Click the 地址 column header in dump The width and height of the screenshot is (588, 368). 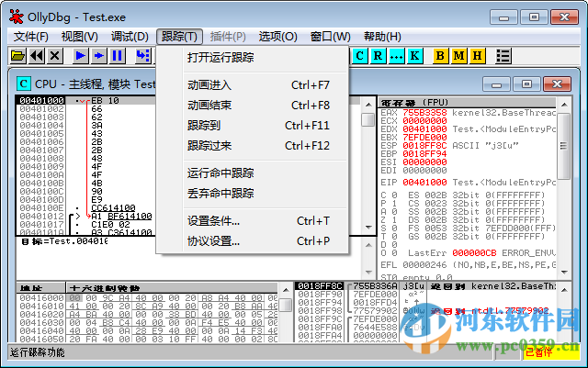click(40, 288)
